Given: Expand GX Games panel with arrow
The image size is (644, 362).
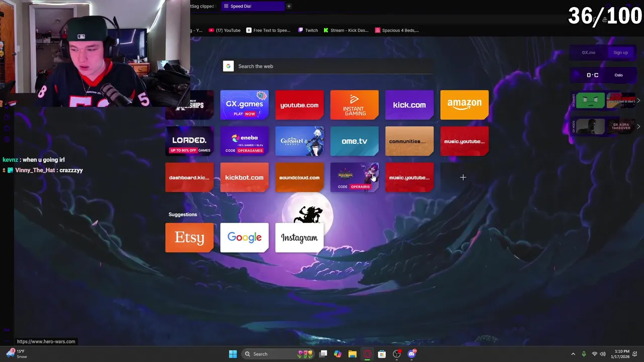Looking at the screenshot, I should point(638,101).
